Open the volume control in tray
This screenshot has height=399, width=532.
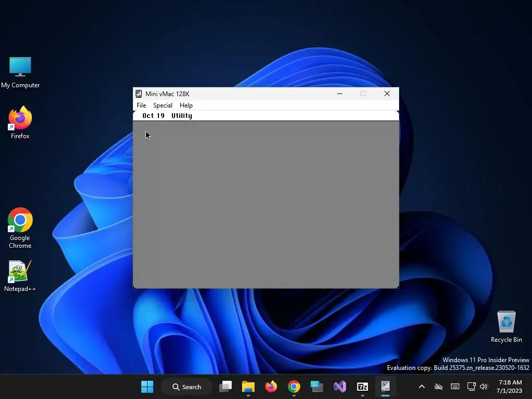coord(484,387)
